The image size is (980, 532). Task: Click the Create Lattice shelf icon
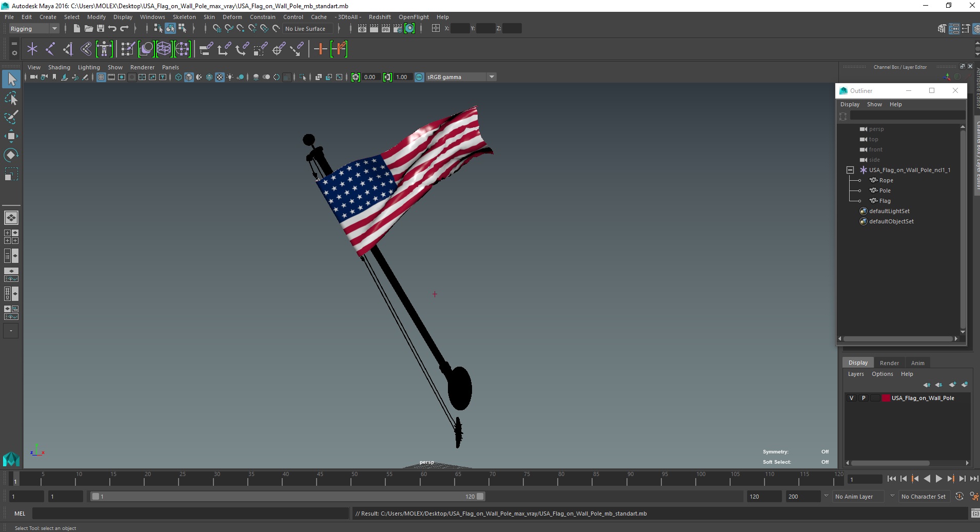pos(164,49)
